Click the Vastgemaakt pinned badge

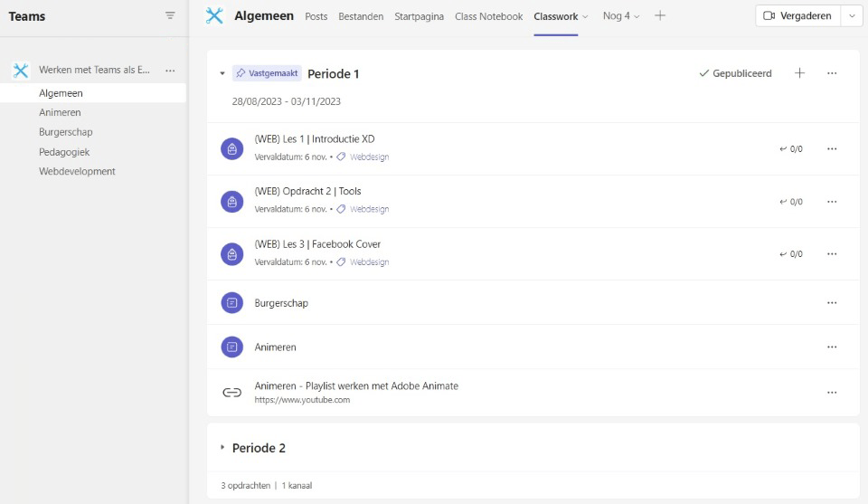[267, 73]
